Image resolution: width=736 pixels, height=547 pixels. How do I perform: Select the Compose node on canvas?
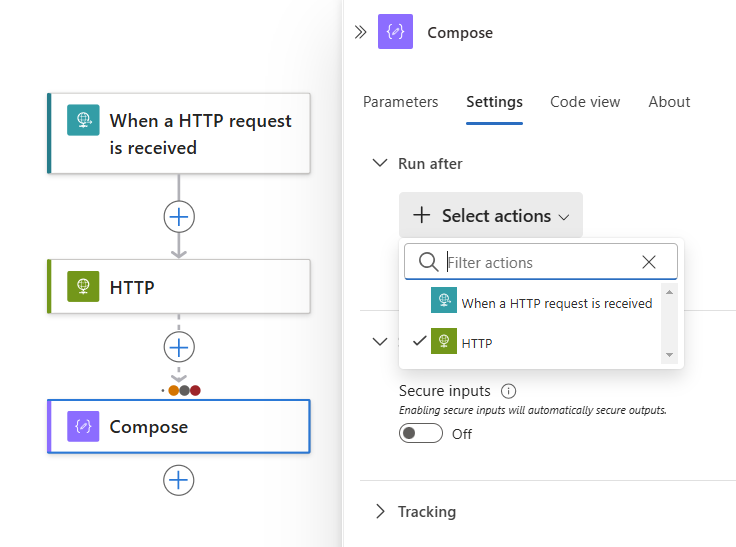pyautogui.click(x=180, y=427)
